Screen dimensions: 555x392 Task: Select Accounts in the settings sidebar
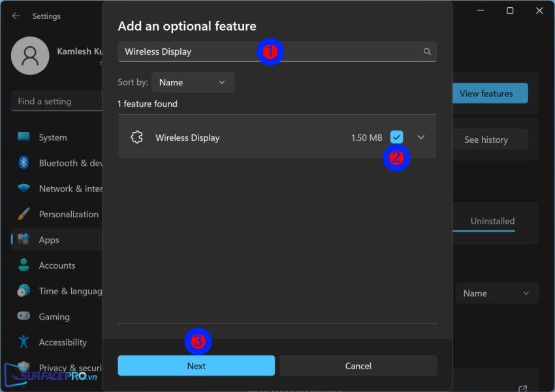pyautogui.click(x=57, y=265)
